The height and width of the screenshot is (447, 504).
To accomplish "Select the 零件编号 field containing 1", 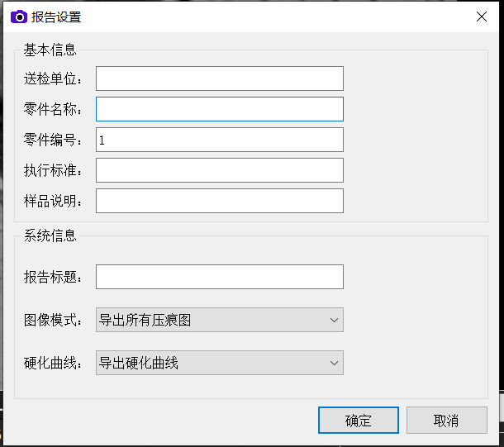I will (x=219, y=140).
